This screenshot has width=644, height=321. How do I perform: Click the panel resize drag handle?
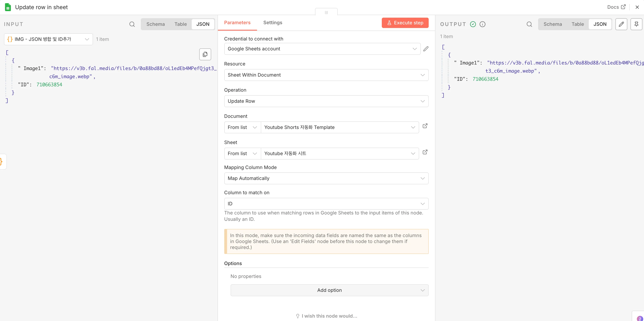tap(326, 12)
